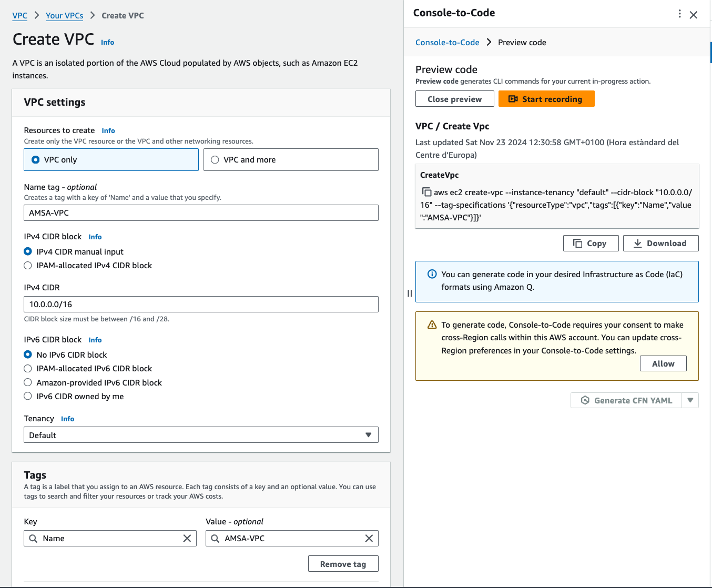This screenshot has height=588, width=712.
Task: Open the Console-to-Code breadcrumb link
Action: coord(447,43)
